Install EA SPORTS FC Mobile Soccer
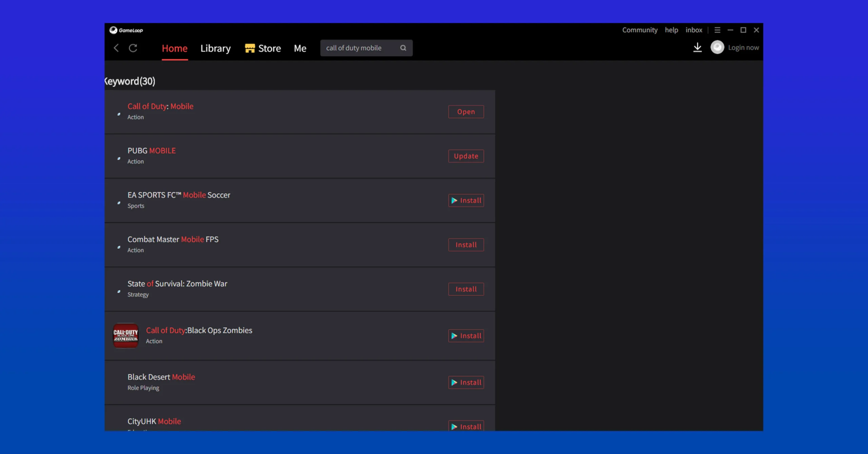 [466, 201]
